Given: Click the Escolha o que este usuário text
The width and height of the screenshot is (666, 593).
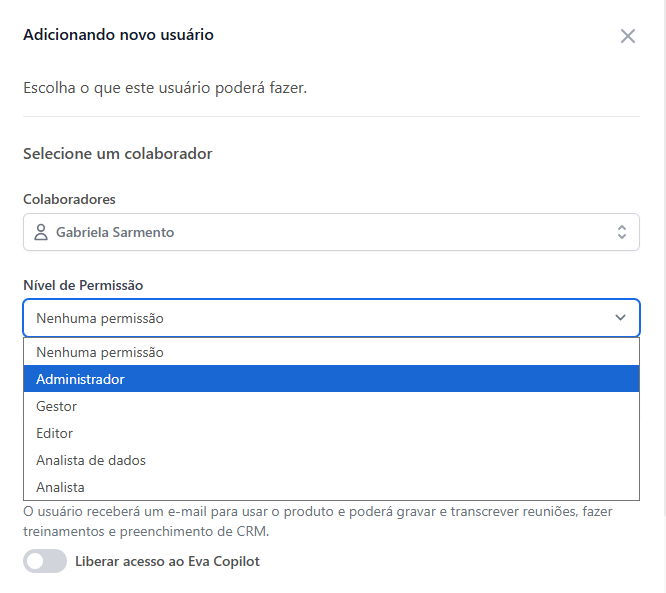Looking at the screenshot, I should 165,88.
